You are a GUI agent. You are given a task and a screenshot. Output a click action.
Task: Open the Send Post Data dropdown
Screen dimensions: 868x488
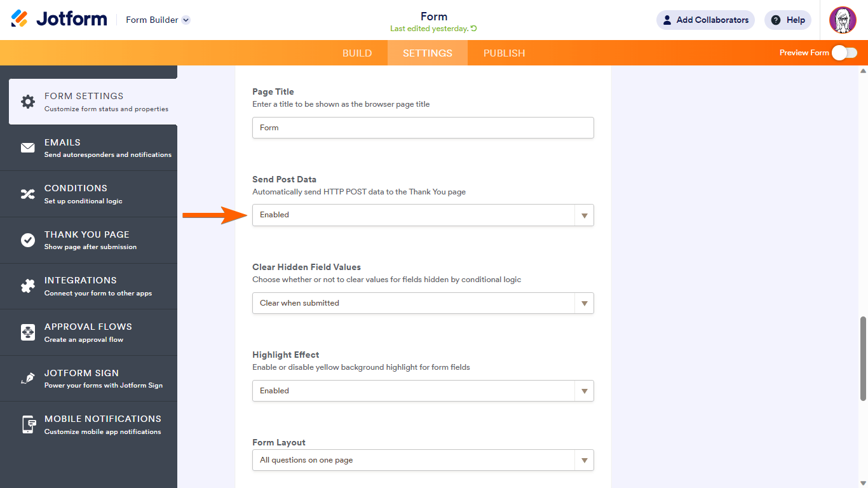coord(423,215)
